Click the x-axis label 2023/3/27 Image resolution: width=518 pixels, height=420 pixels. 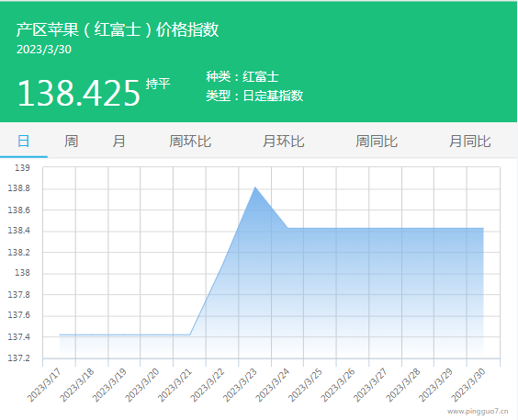click(x=371, y=385)
